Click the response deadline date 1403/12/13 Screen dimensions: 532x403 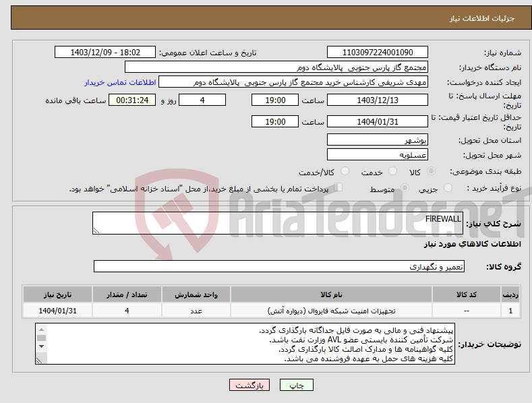click(x=378, y=100)
